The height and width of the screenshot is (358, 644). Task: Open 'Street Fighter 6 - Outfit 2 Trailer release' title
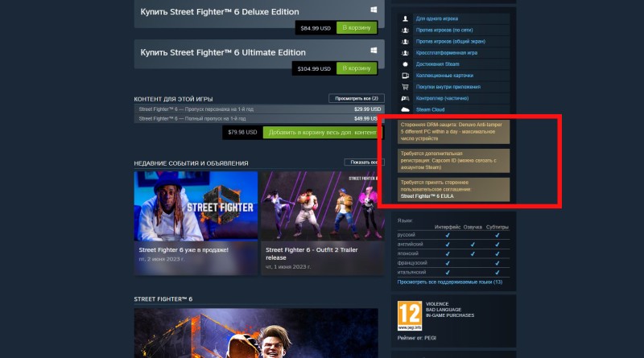tap(312, 253)
